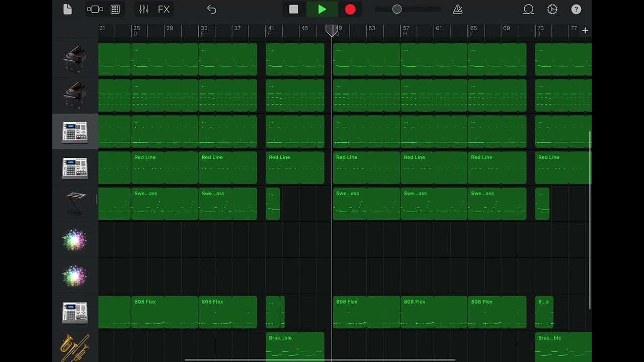This screenshot has height=362, width=644.
Task: Open song sections with the plus button
Action: (585, 31)
